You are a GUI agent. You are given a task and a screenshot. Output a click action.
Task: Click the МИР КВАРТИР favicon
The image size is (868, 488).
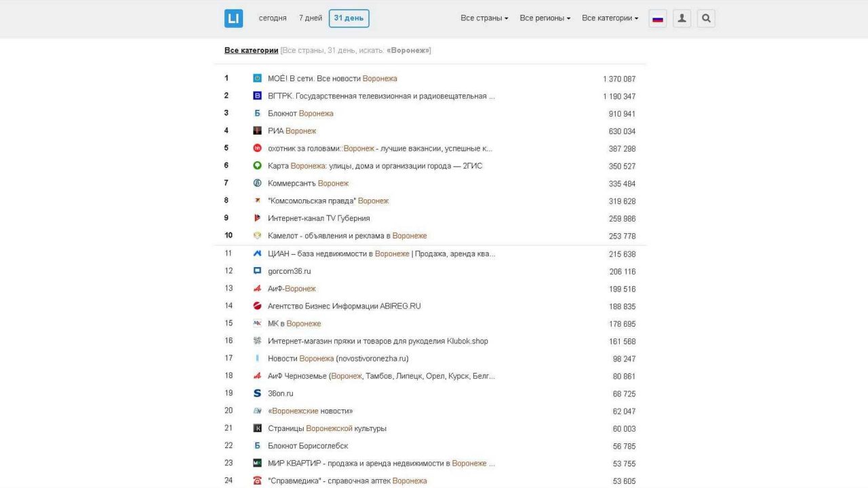(x=257, y=464)
